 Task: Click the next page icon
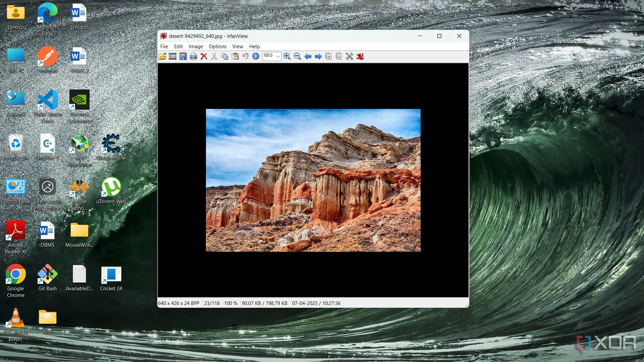tap(339, 56)
